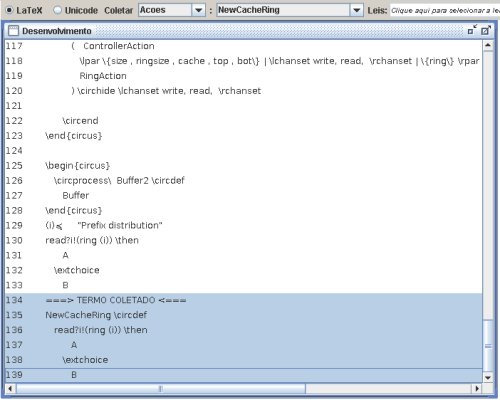Click \end{circus} on line 128
Viewport: 500px width, 400px height.
(73, 210)
